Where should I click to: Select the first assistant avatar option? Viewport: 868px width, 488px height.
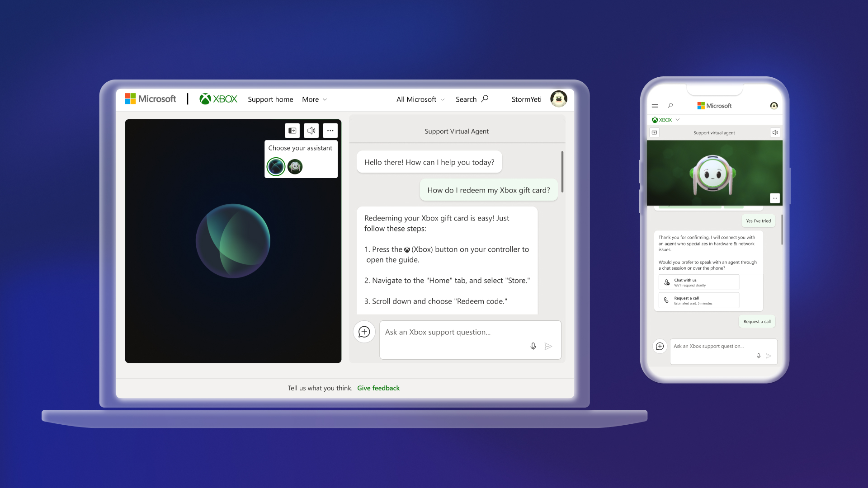point(275,166)
